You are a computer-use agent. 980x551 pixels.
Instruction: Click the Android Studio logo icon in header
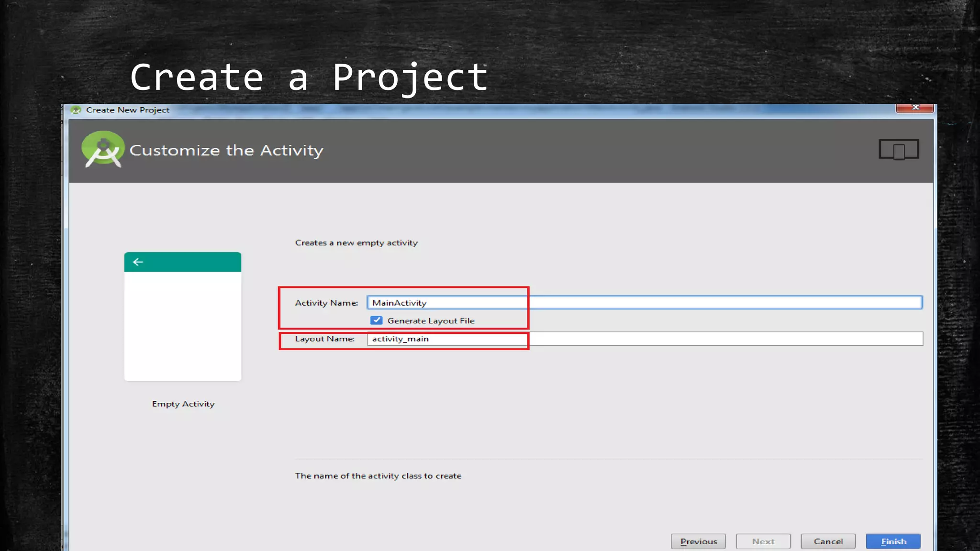[x=103, y=149]
